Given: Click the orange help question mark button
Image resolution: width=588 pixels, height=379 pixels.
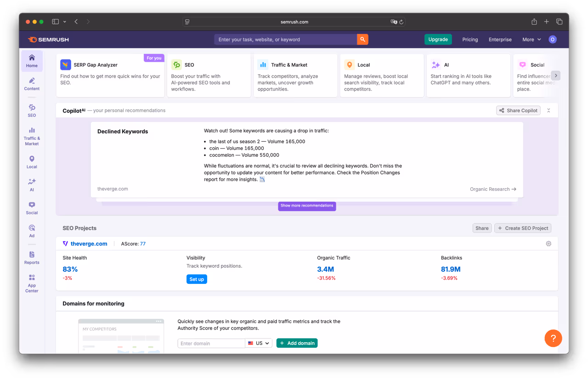Looking at the screenshot, I should pyautogui.click(x=553, y=339).
